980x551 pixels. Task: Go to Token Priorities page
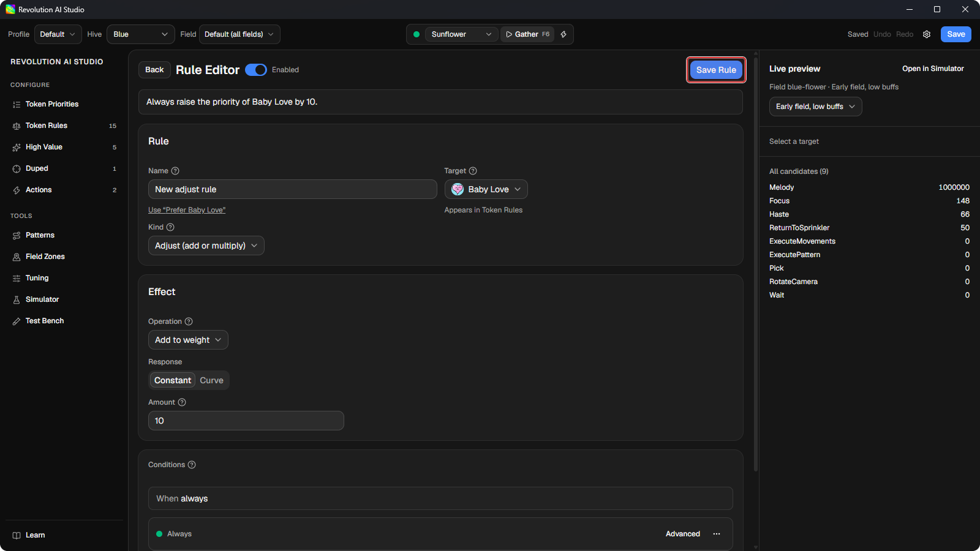click(x=64, y=104)
